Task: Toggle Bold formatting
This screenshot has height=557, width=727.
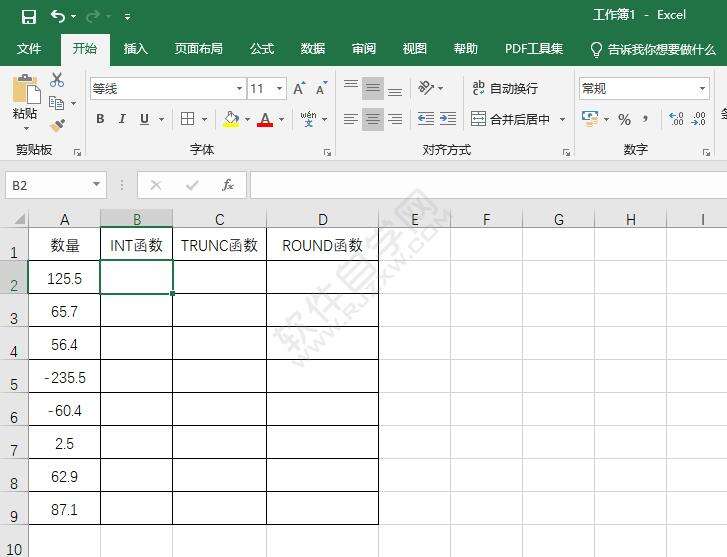Action: [100, 119]
